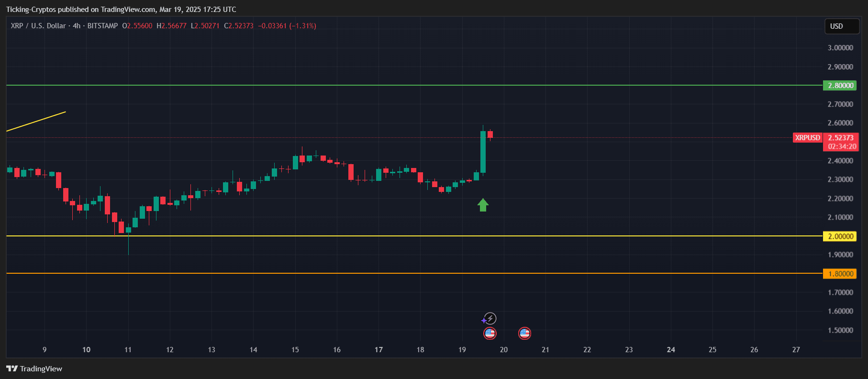Click date label 10 on the time axis
This screenshot has width=868, height=379.
pyautogui.click(x=86, y=350)
